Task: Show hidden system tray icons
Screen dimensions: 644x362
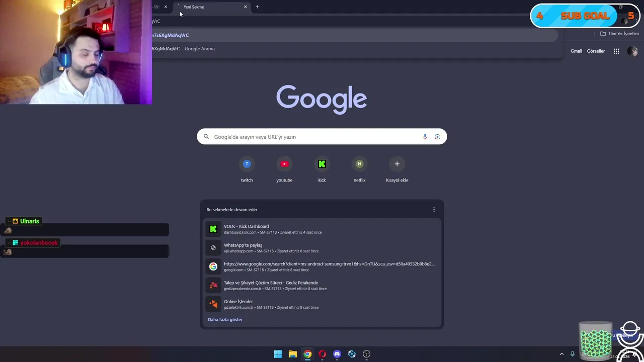Action: [x=561, y=354]
